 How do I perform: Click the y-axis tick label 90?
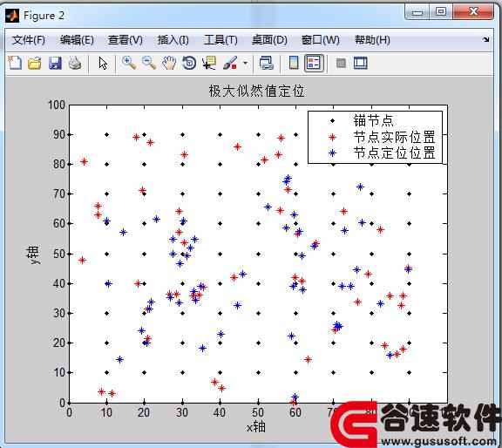pyautogui.click(x=59, y=134)
